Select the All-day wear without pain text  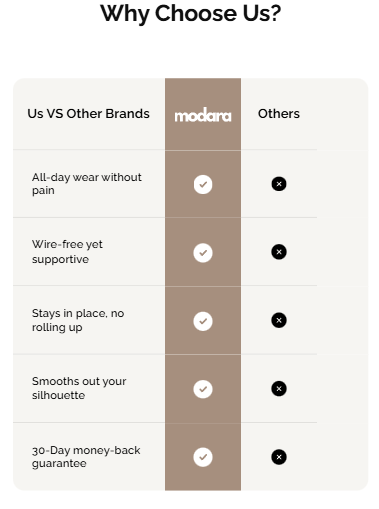87,184
